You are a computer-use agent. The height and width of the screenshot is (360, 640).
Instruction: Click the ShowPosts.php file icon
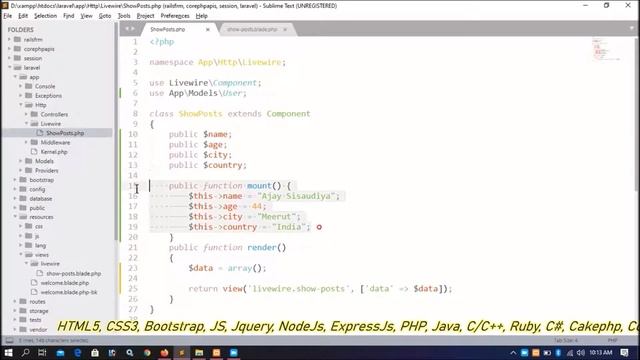pos(40,133)
